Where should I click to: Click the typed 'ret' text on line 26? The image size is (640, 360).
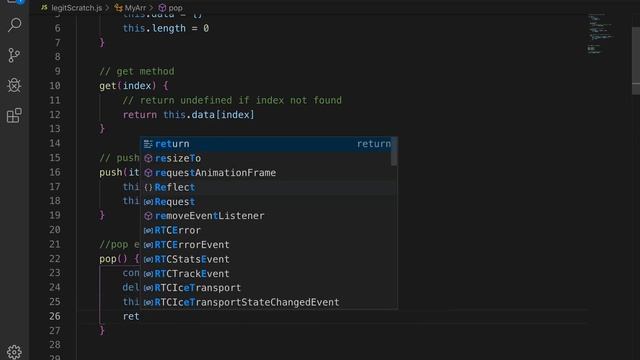[x=131, y=316]
